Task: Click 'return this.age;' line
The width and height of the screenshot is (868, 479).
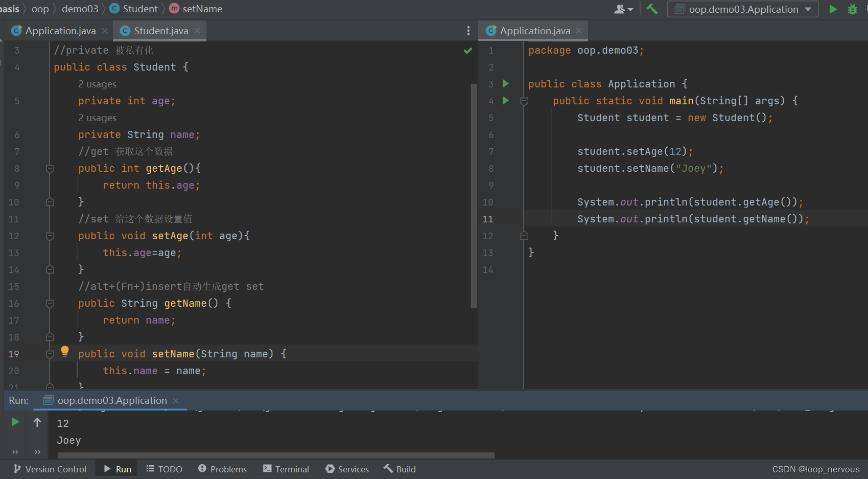Action: 151,185
